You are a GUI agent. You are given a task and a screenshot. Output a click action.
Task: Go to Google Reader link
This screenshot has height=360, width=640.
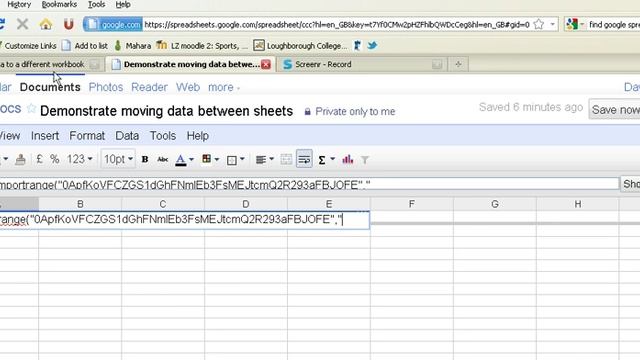[x=149, y=87]
